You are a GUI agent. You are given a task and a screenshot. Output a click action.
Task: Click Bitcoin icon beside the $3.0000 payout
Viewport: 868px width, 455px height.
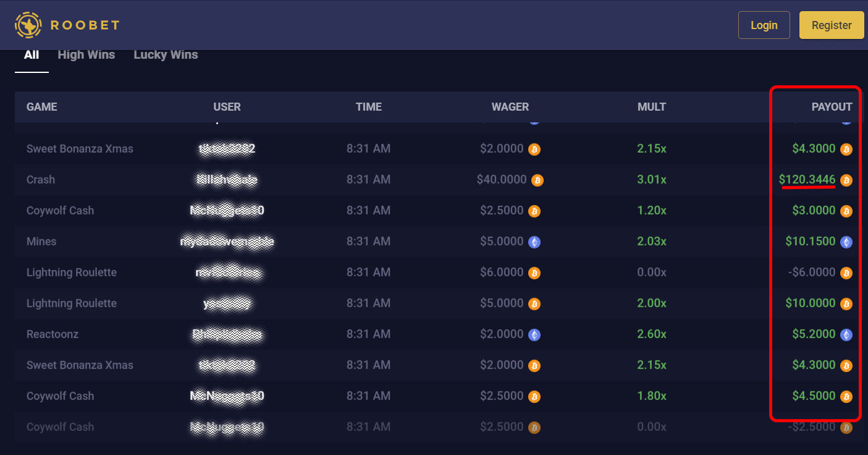click(846, 211)
